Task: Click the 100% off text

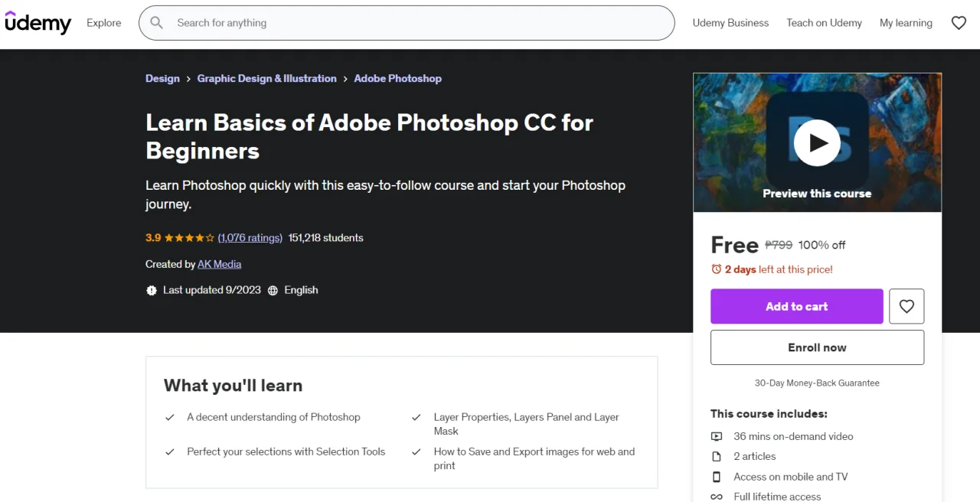Action: coord(822,245)
